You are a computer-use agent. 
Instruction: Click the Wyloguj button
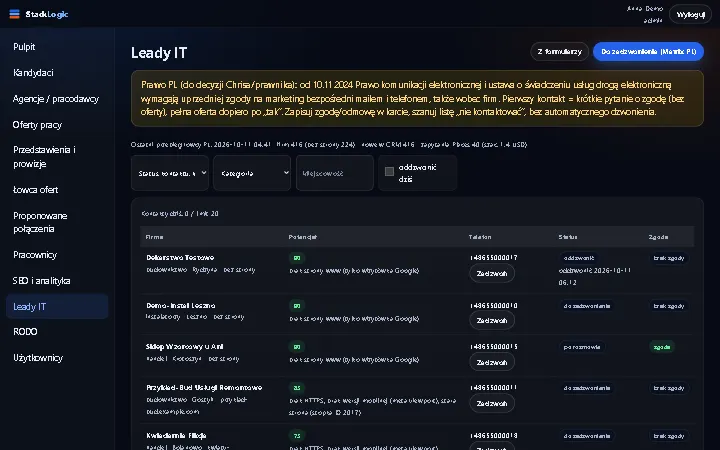click(x=690, y=15)
